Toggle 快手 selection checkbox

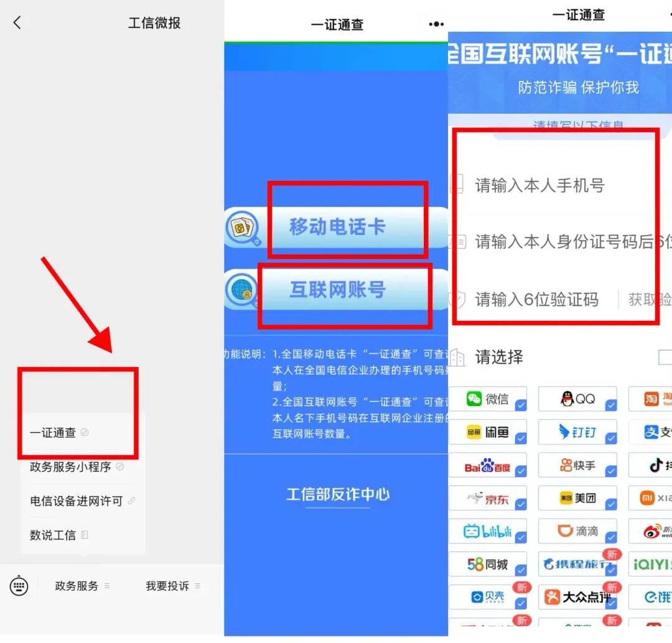[x=611, y=471]
